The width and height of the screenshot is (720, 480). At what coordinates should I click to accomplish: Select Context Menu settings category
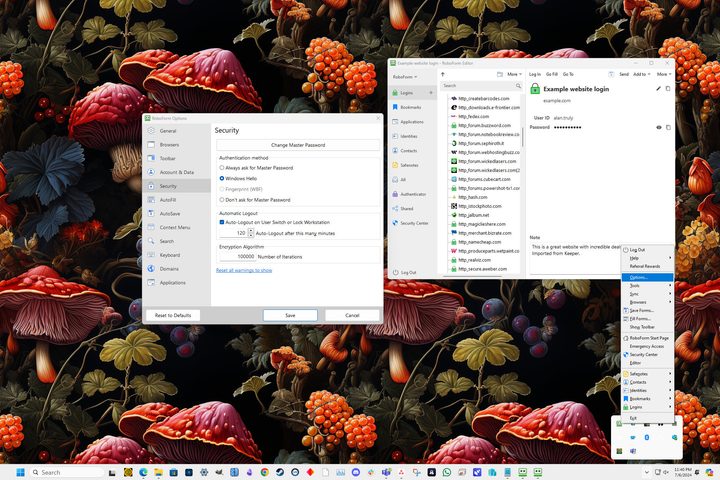pos(176,227)
